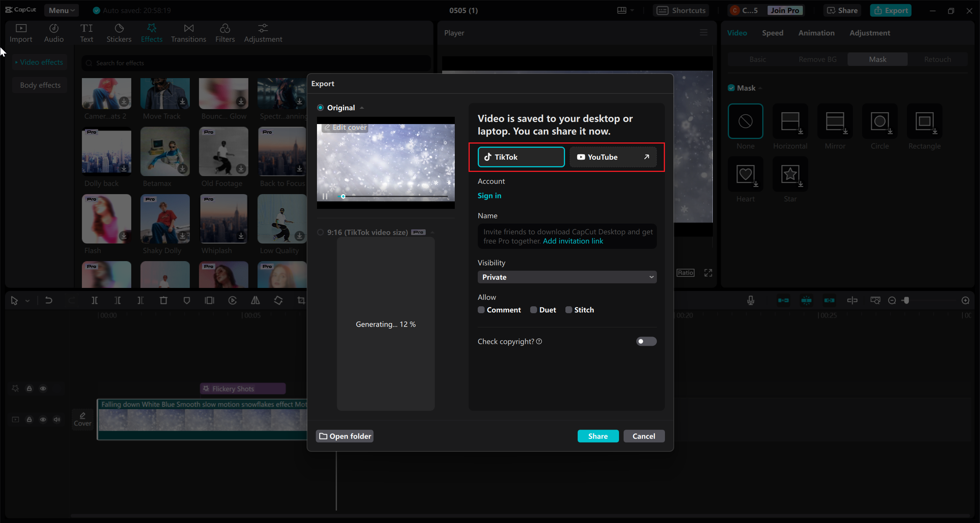Switch to the Animation tab
The height and width of the screenshot is (523, 980).
pyautogui.click(x=816, y=33)
